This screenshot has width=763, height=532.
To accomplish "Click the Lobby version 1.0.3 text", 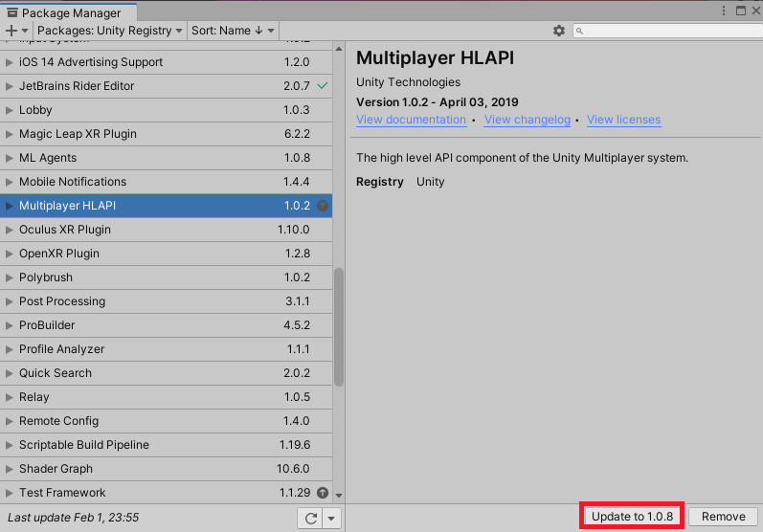I will 297,110.
